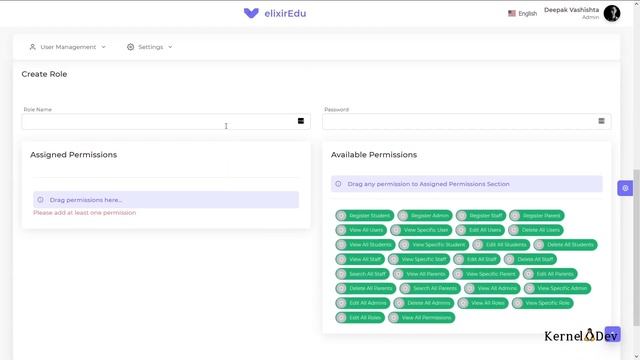Click the 'Create Role' heading text
This screenshot has height=360, width=640.
click(x=44, y=74)
